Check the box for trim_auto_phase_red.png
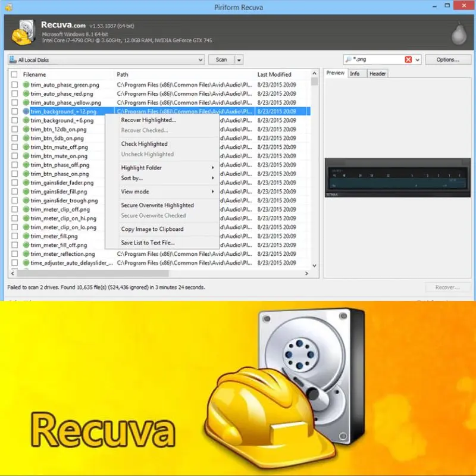The height and width of the screenshot is (476, 476). click(x=14, y=94)
